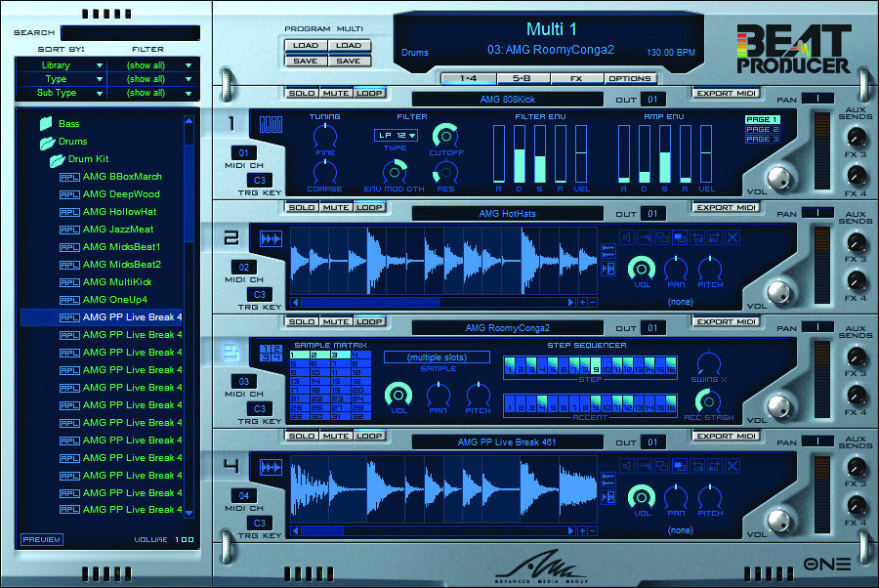Click the Multi LOAD button

click(x=349, y=45)
